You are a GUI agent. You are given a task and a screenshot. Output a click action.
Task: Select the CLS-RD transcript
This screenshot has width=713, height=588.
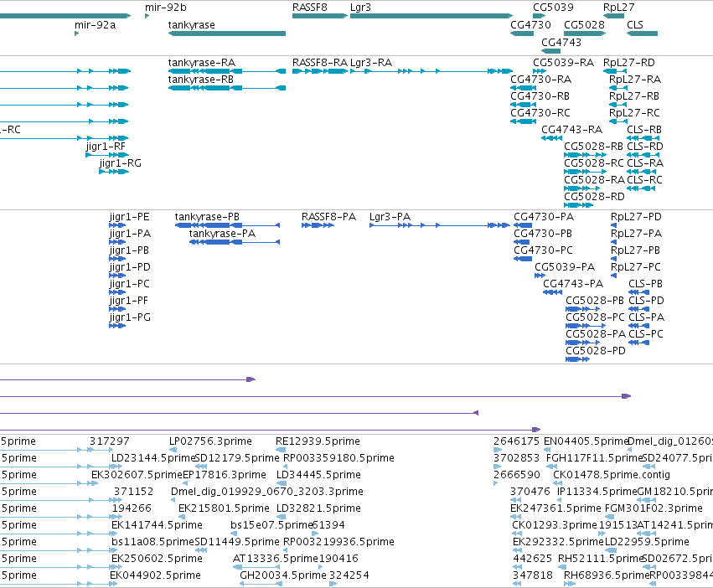tap(643, 155)
